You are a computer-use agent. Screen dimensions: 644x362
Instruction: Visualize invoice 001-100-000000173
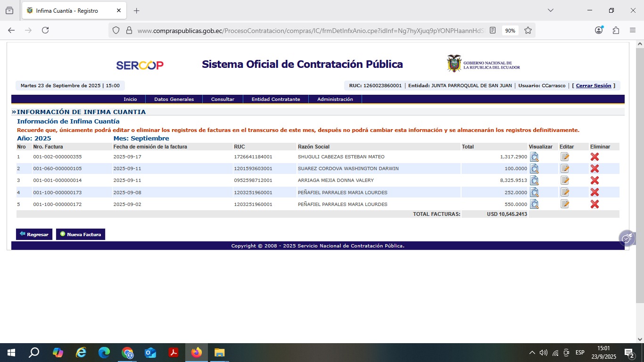(534, 192)
